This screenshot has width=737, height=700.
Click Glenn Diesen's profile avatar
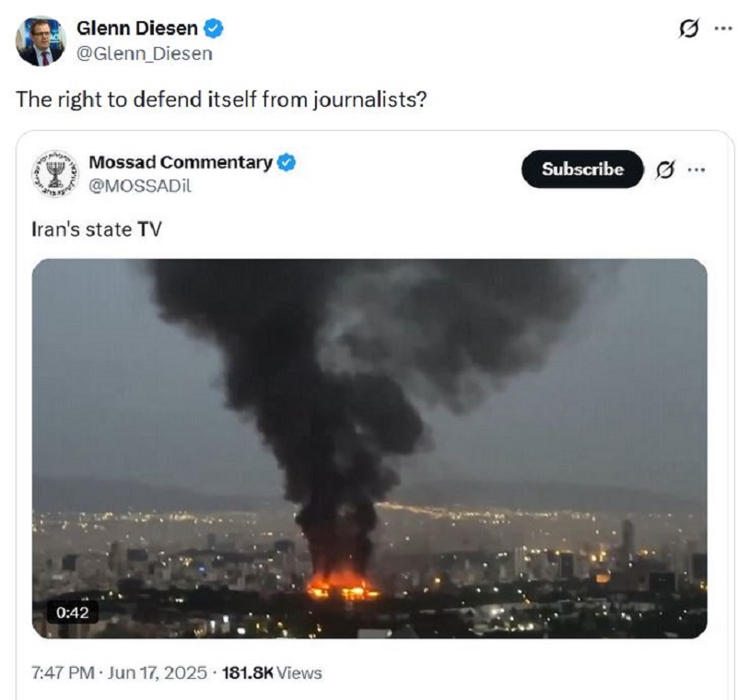[x=41, y=41]
